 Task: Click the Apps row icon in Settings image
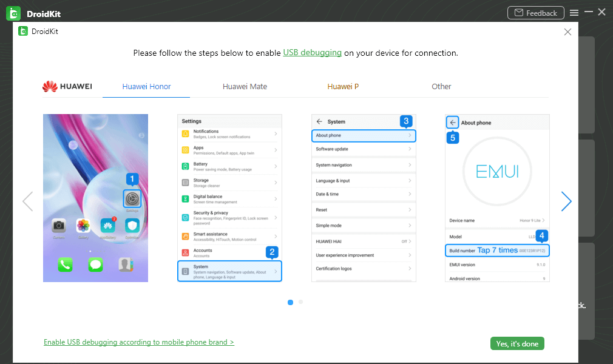pyautogui.click(x=185, y=150)
